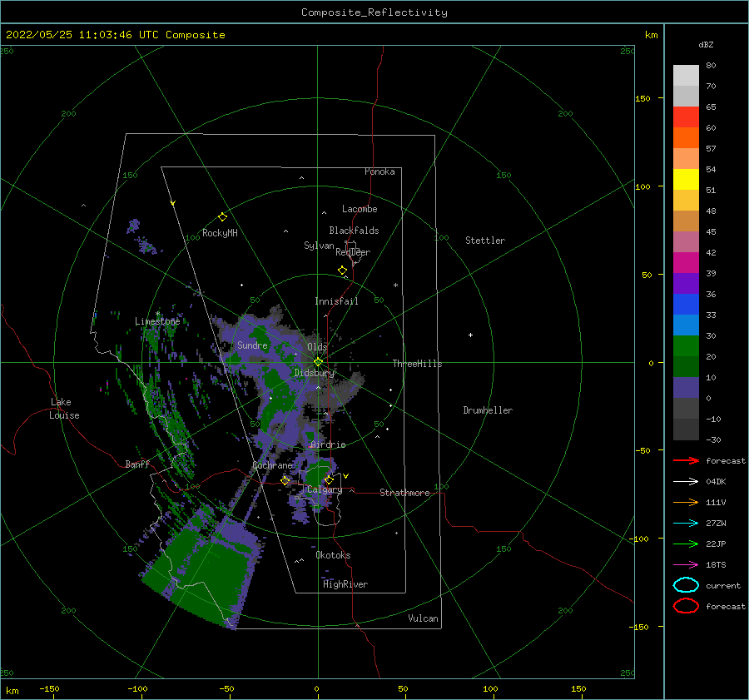Click the Sundre town label

252,345
